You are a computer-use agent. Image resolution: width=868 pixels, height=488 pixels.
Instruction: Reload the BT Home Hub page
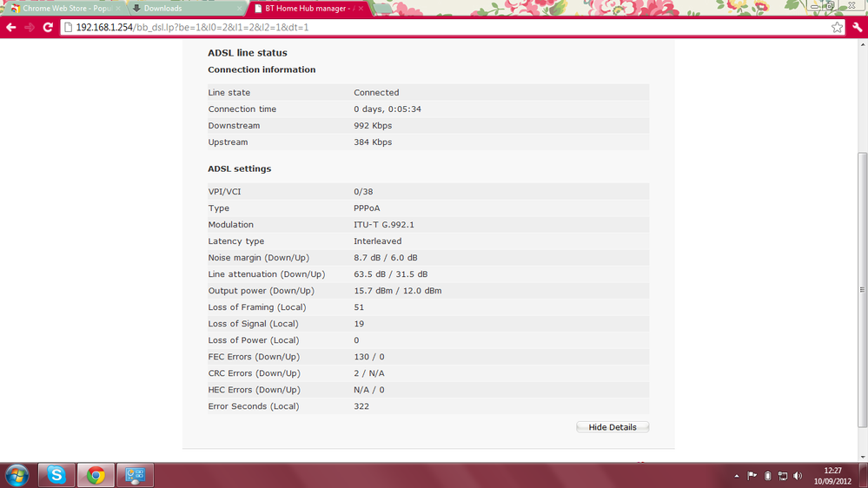click(48, 27)
